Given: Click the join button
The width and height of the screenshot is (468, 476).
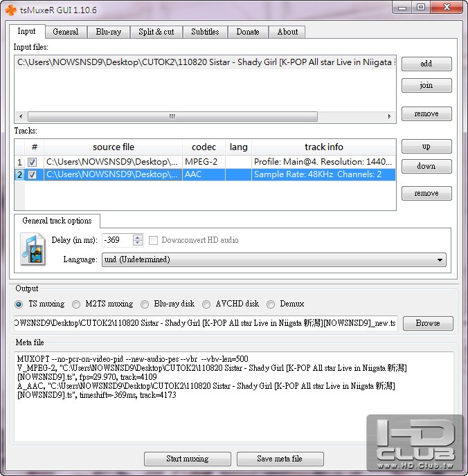Looking at the screenshot, I should tap(426, 85).
